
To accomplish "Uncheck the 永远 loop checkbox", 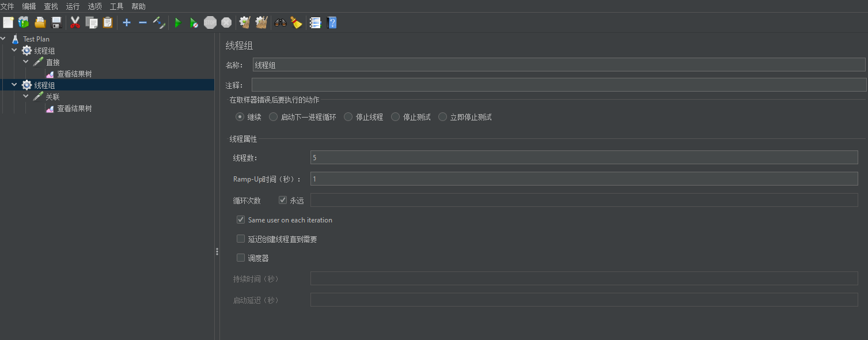I will tap(283, 201).
